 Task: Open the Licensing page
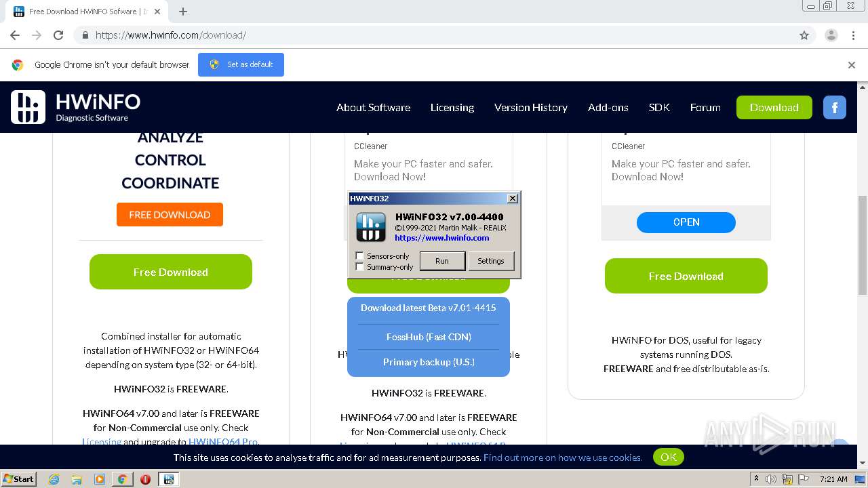pyautogui.click(x=452, y=107)
